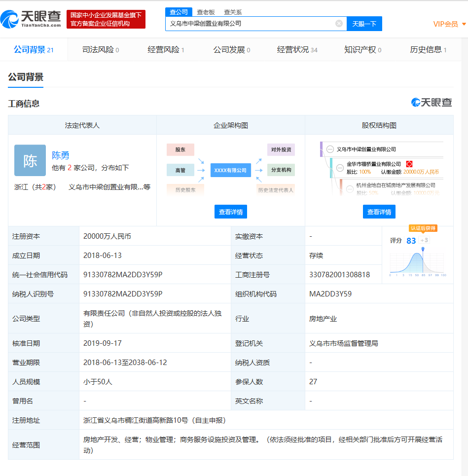
Task: Click the establishment date 2018-06-13
Action: [x=103, y=256]
